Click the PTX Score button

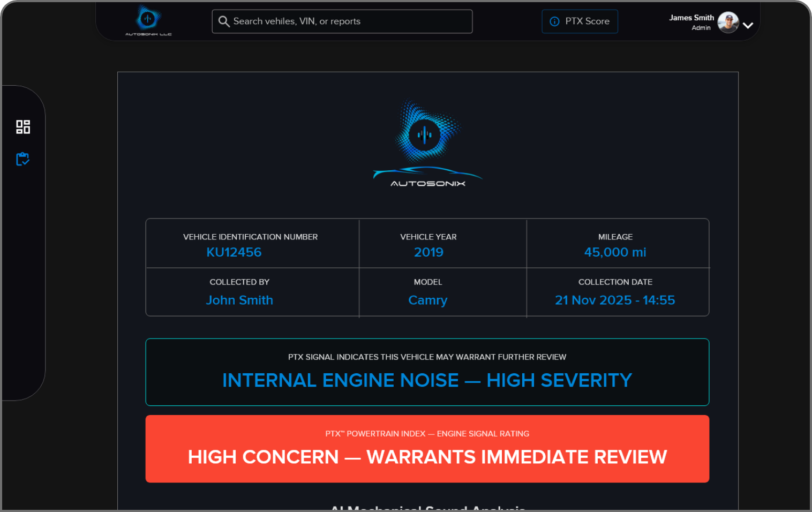[x=580, y=21]
